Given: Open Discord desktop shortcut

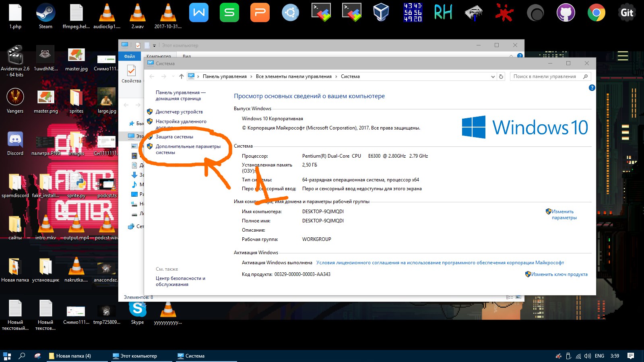Looking at the screenshot, I should tap(15, 143).
